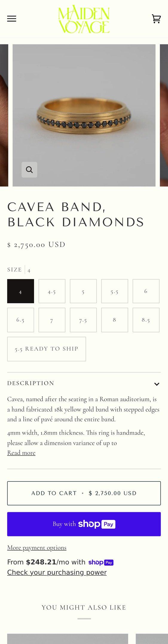Viewport: 168px width, 644px height.
Task: Click the Maiden Voyage logo
Action: pos(84,19)
